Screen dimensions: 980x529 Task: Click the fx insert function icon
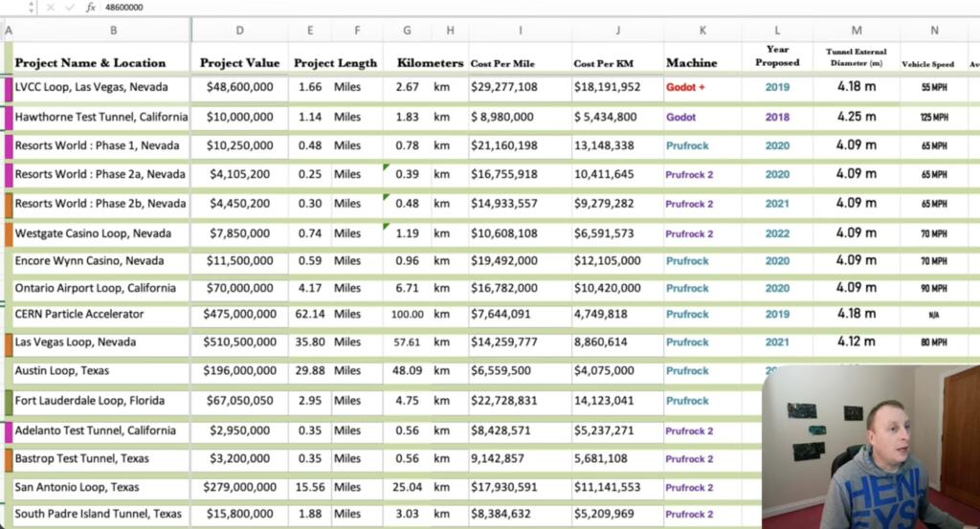coord(90,7)
